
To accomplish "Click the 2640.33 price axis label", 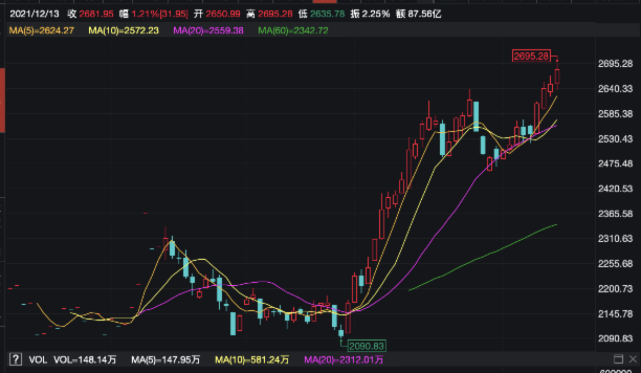I will point(615,89).
